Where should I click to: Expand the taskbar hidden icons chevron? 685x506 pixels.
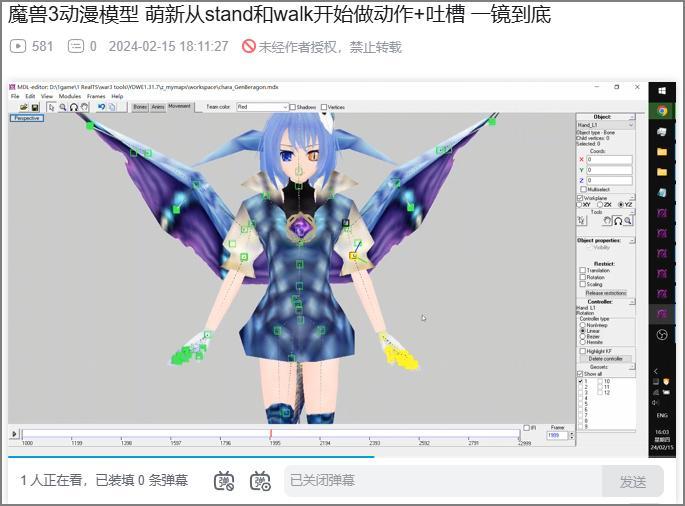656,371
